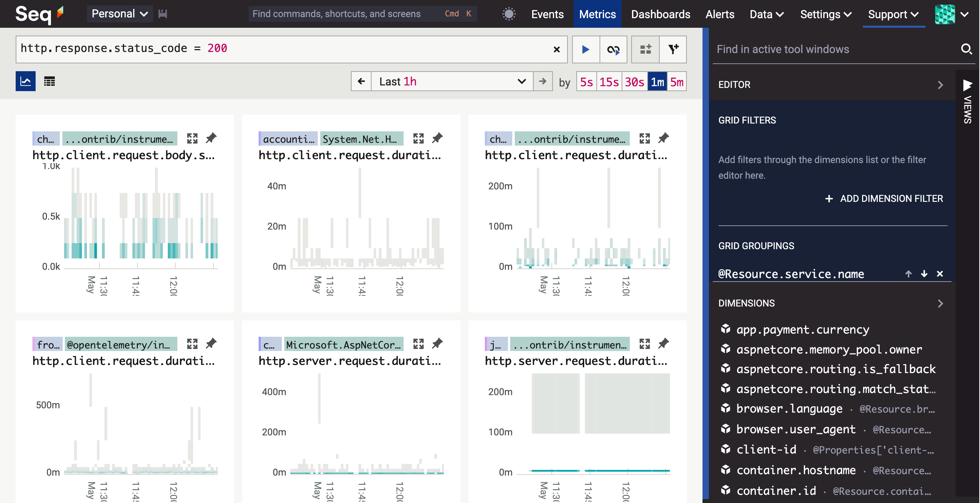Save the current workspace
This screenshot has width=980, height=503.
[163, 14]
